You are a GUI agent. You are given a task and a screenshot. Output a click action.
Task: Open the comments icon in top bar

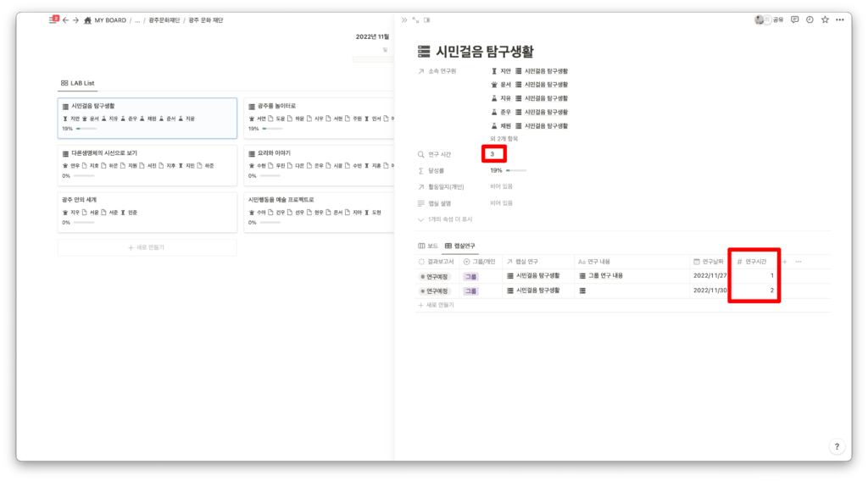[x=794, y=20]
